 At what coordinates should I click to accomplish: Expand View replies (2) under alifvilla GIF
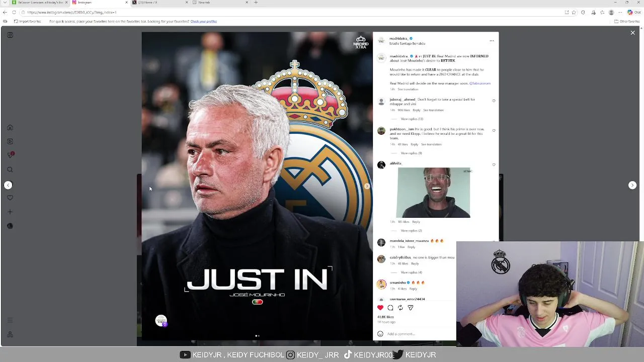click(x=411, y=231)
